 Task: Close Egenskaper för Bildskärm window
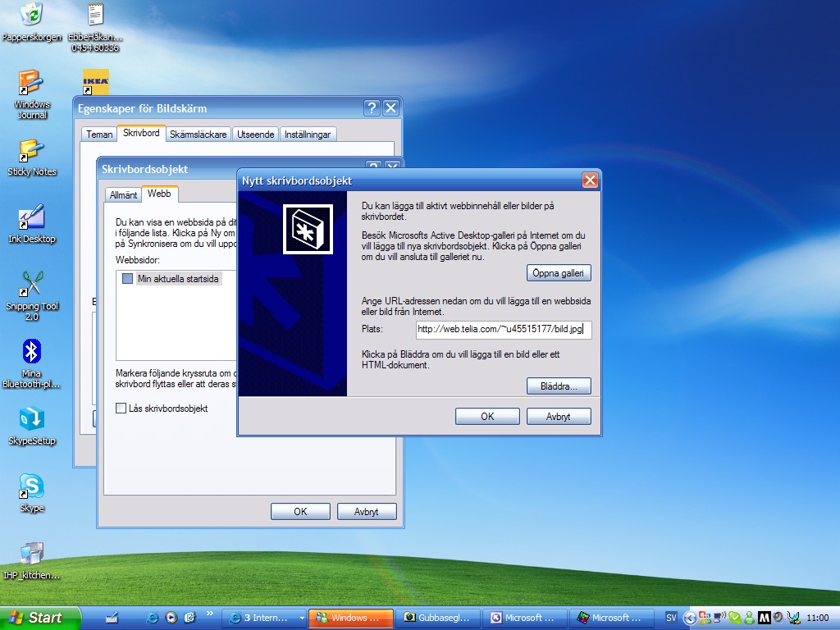pyautogui.click(x=391, y=108)
